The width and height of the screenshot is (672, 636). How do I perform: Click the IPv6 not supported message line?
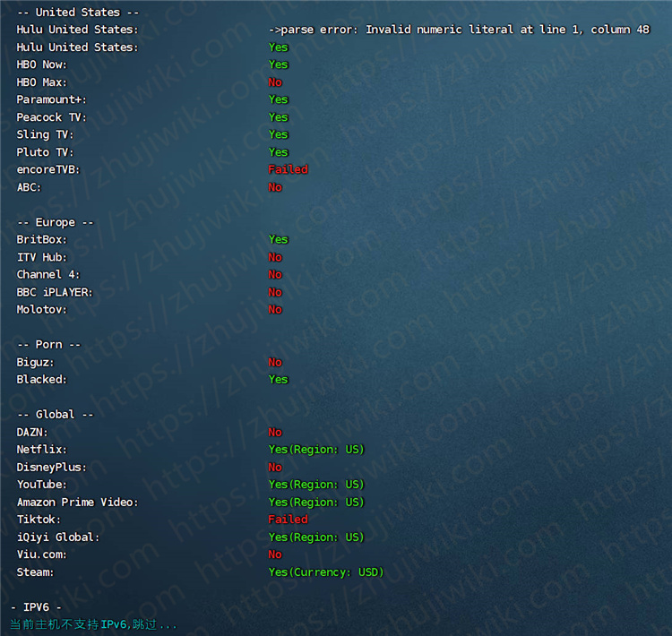[x=94, y=624]
